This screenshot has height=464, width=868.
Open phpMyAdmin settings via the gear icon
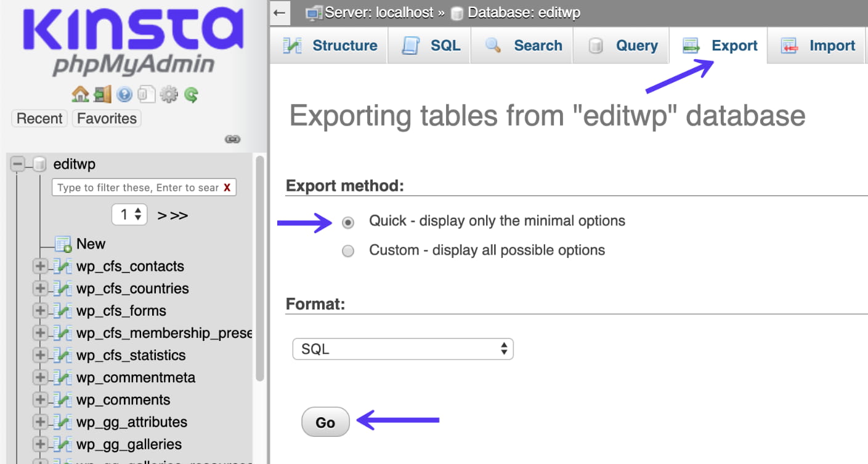pyautogui.click(x=169, y=94)
